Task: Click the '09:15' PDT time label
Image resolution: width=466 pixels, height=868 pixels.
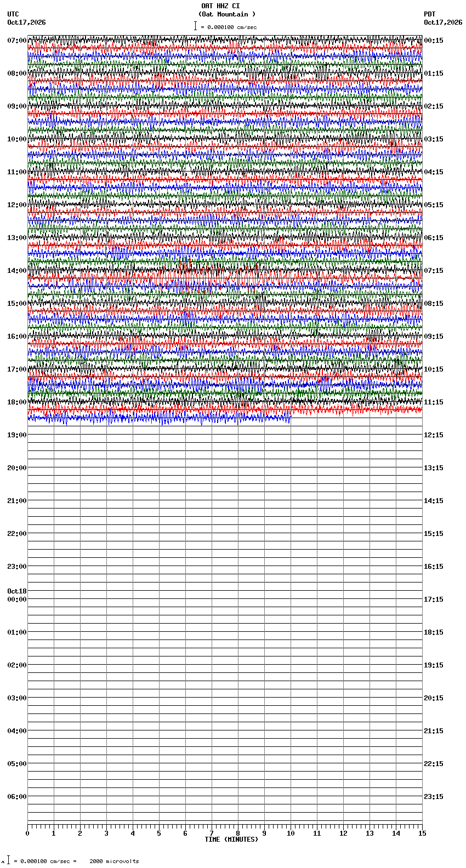Action: pyautogui.click(x=434, y=336)
